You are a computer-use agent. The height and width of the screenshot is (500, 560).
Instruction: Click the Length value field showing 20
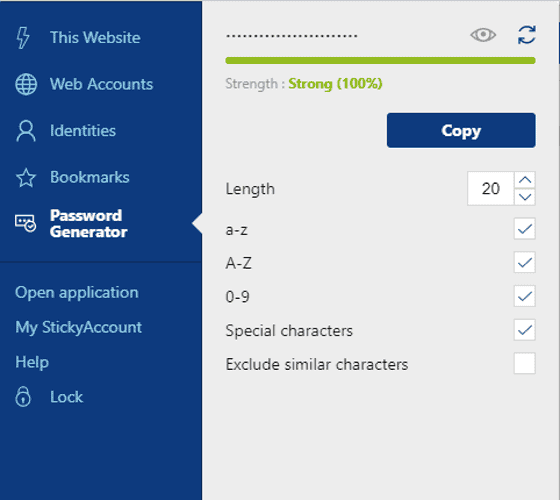coord(491,189)
